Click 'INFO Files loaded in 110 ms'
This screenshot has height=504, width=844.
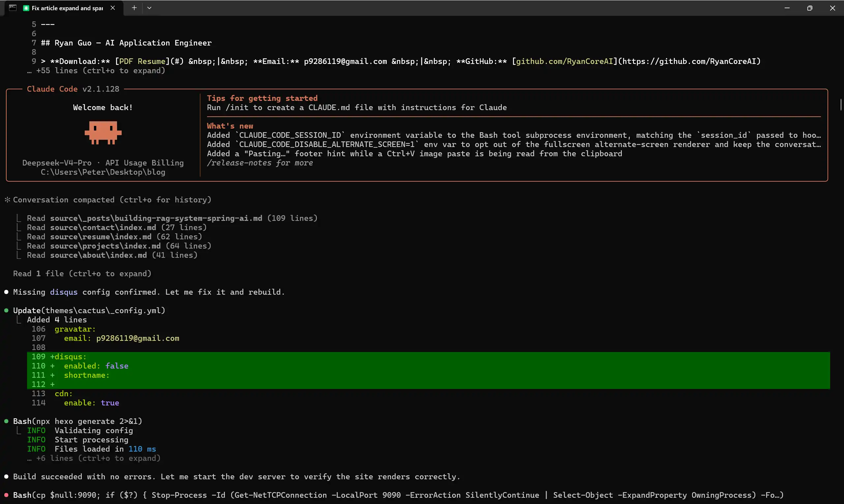click(x=91, y=449)
